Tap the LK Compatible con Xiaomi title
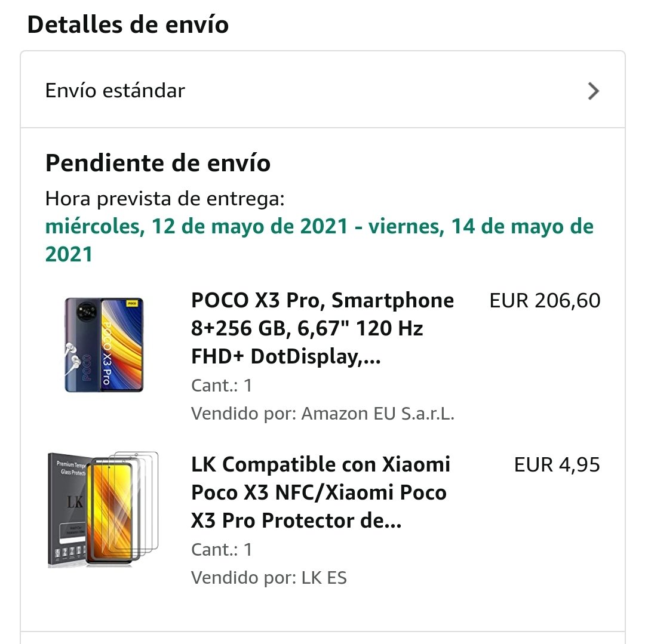This screenshot has height=644, width=645. (320, 492)
